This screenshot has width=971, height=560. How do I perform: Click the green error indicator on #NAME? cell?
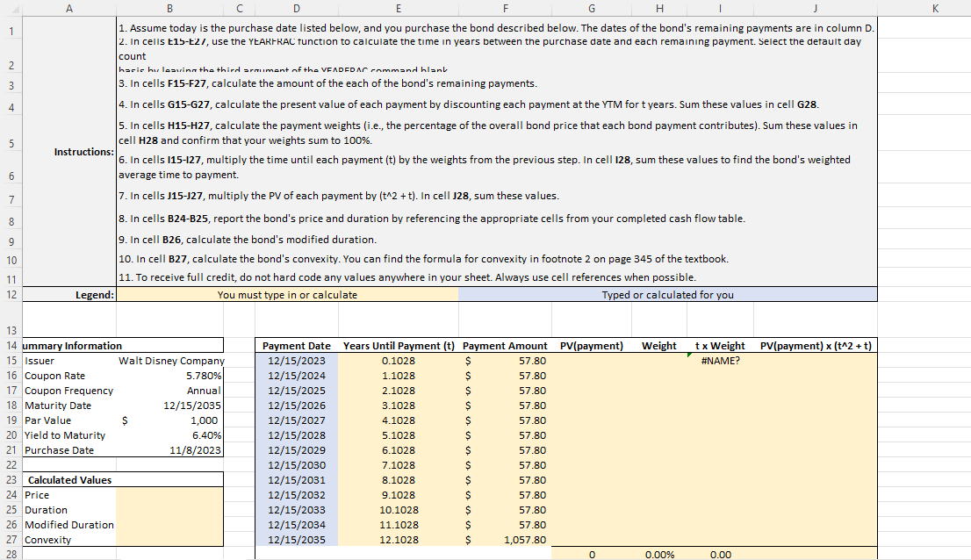(691, 355)
